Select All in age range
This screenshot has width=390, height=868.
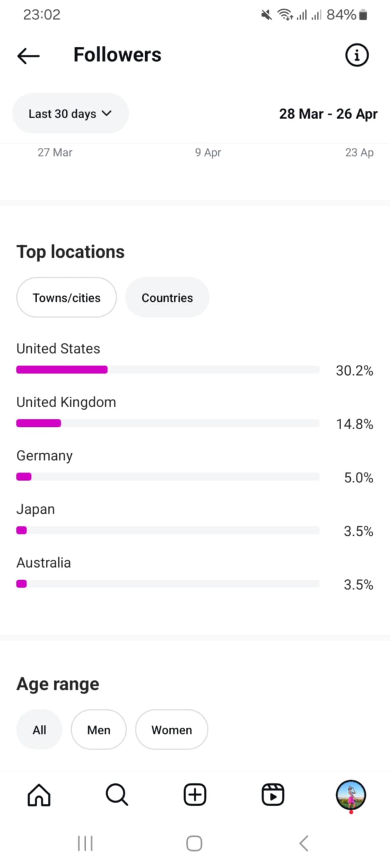(x=39, y=730)
